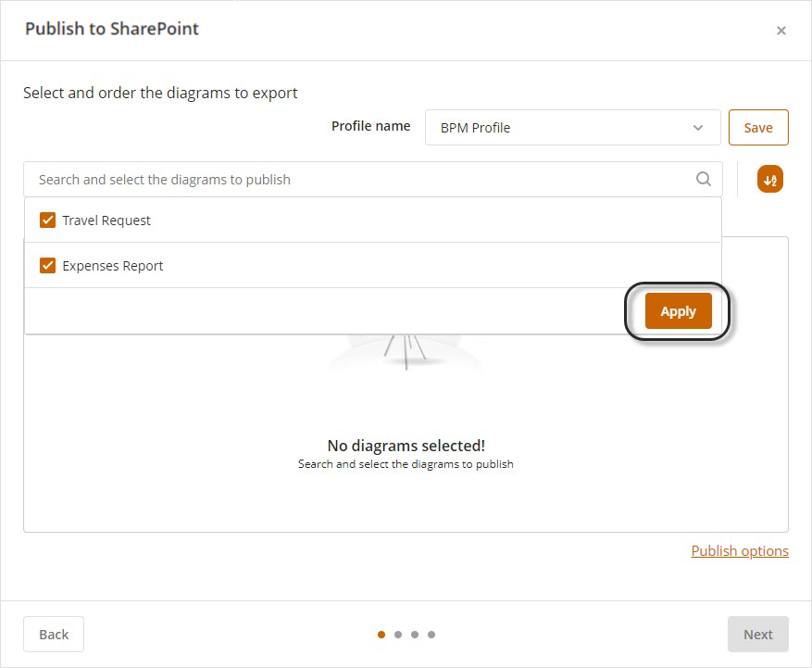Click the No diagrams selected message
This screenshot has width=812, height=668.
(x=406, y=446)
